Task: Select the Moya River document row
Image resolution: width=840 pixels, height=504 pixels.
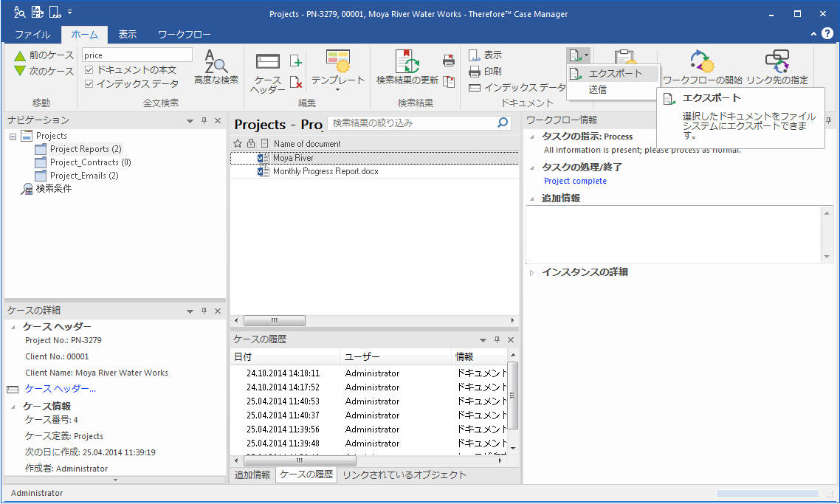Action: click(x=374, y=158)
